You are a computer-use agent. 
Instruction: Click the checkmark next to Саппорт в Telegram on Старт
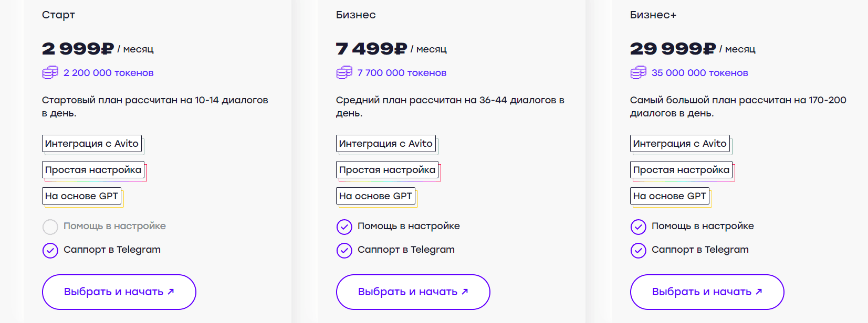(x=50, y=251)
